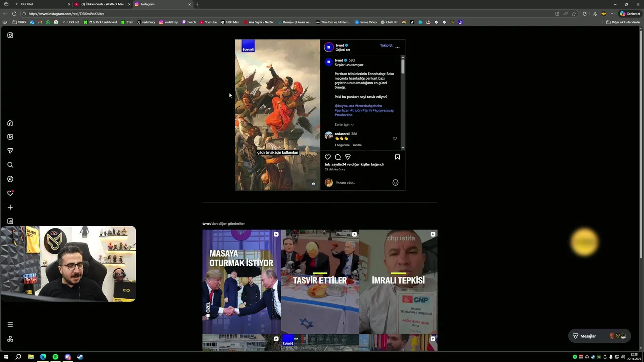Open the hamburger More menu in sidebar
The image size is (644, 362).
coord(10,325)
